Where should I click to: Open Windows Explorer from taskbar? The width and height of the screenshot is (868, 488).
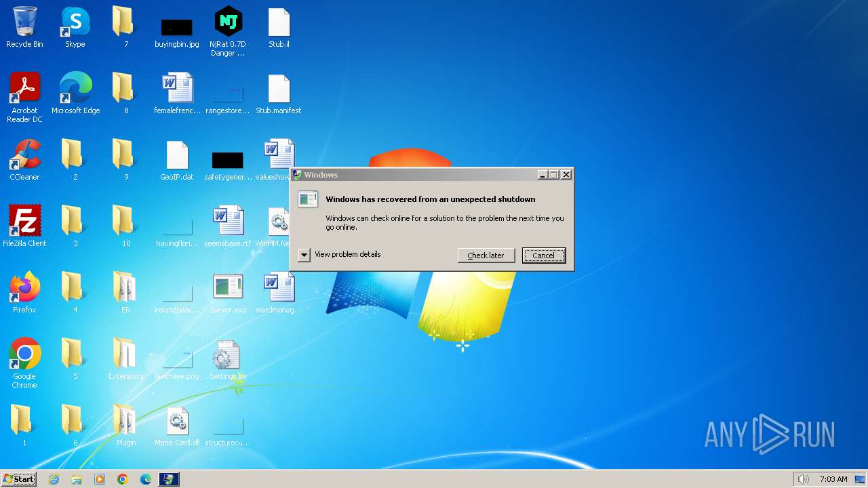tap(77, 479)
